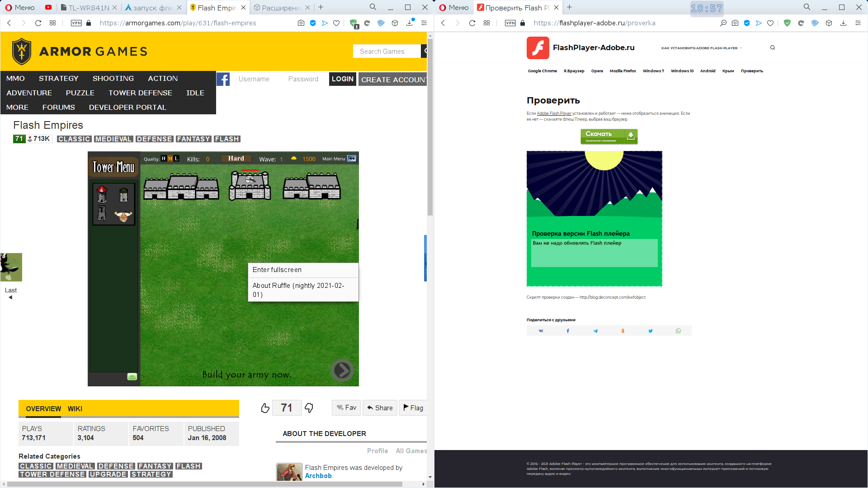Share page via Telegram icon
Image resolution: width=868 pixels, height=488 pixels.
click(x=595, y=331)
